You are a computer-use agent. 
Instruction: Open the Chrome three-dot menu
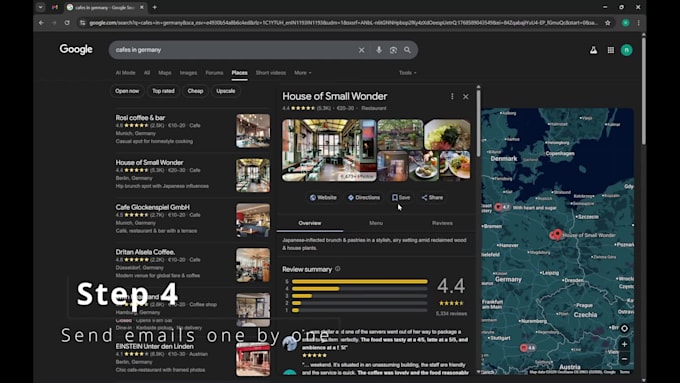638,23
